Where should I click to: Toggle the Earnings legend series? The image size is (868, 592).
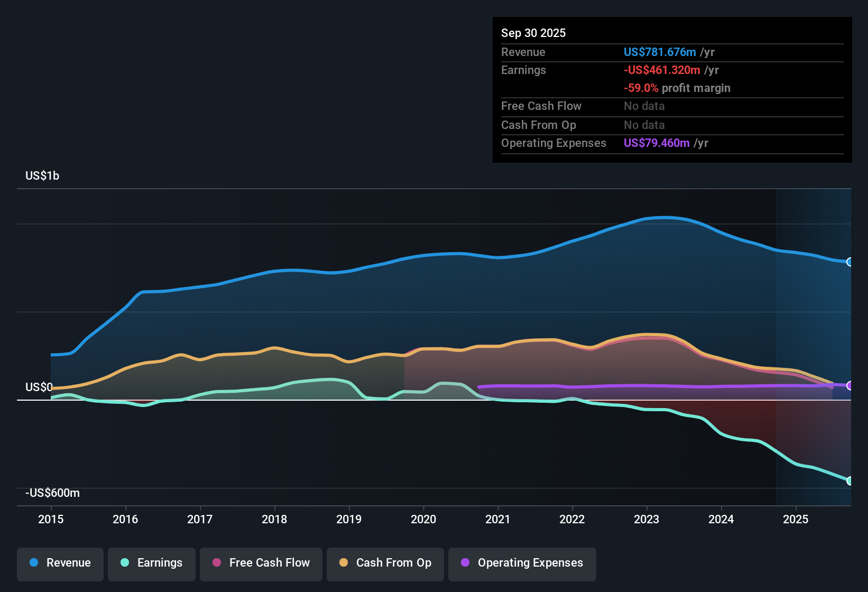pos(152,563)
